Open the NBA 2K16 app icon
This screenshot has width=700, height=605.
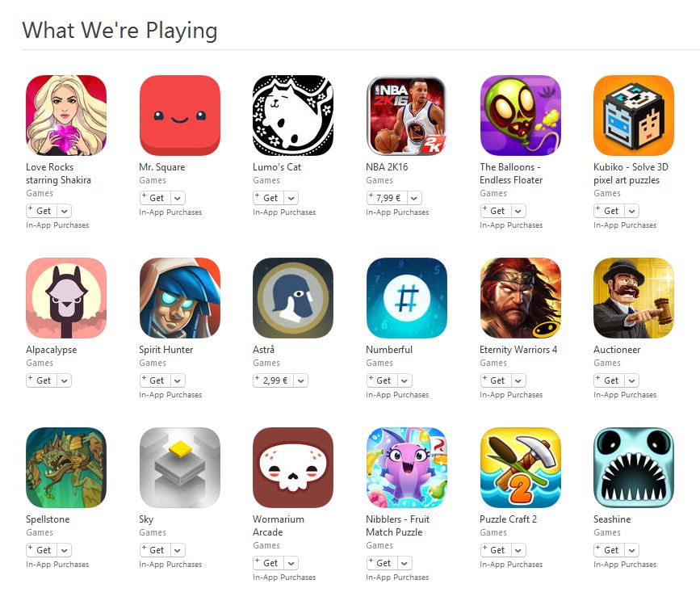[406, 116]
